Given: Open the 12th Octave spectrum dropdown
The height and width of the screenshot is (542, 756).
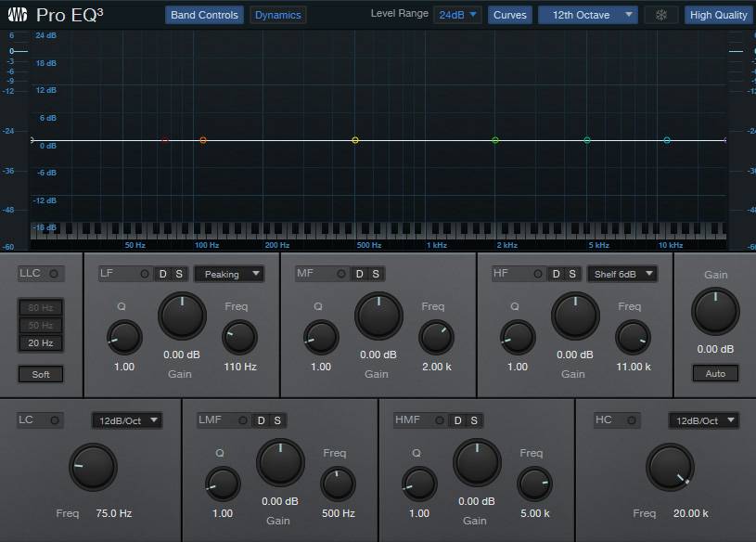Looking at the screenshot, I should pyautogui.click(x=588, y=15).
